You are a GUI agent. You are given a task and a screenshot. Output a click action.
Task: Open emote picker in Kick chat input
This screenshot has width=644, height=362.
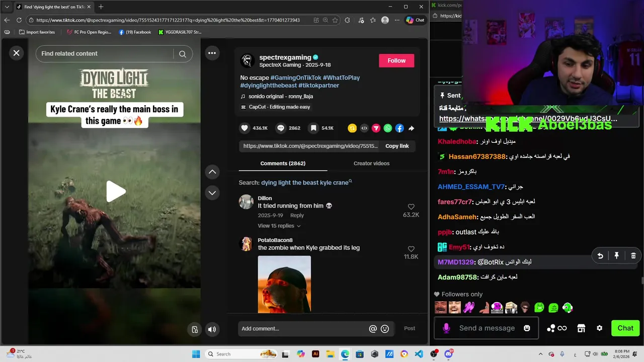click(527, 328)
